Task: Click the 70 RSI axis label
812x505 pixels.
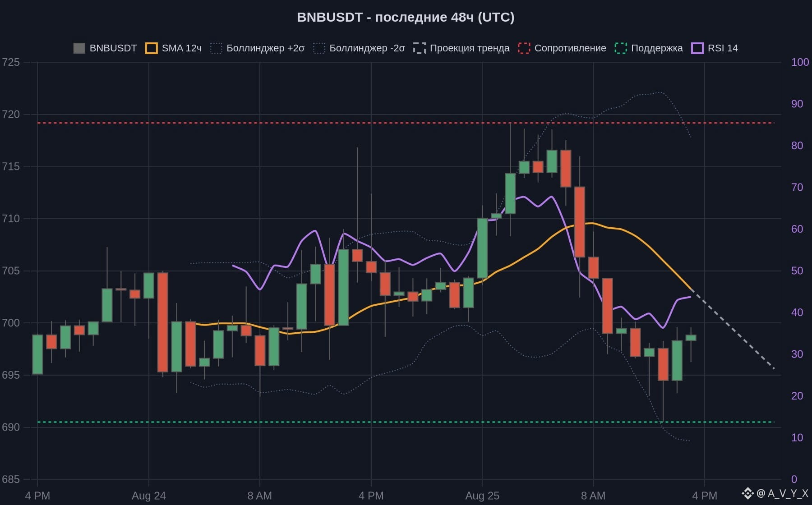Action: (x=797, y=187)
